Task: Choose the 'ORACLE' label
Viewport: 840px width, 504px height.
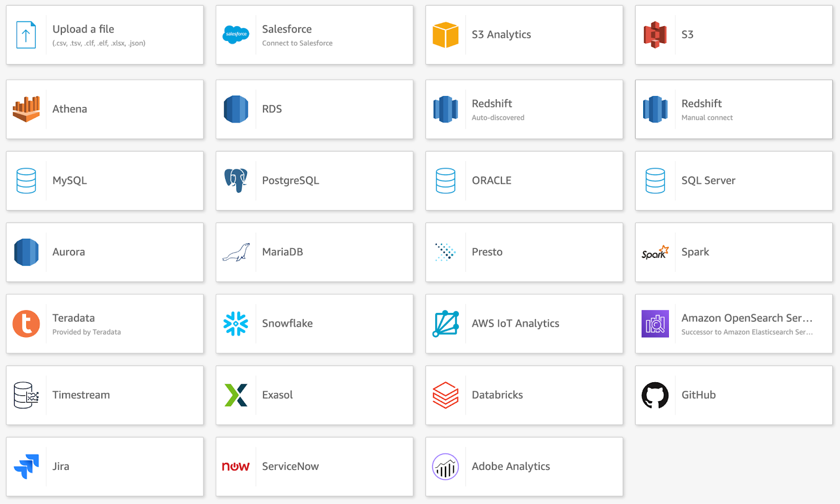Action: (491, 181)
